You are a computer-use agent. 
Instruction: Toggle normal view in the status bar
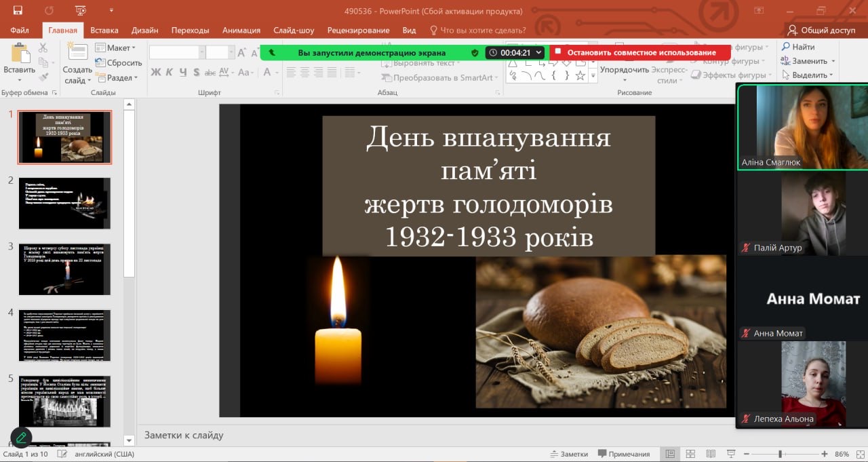point(670,454)
